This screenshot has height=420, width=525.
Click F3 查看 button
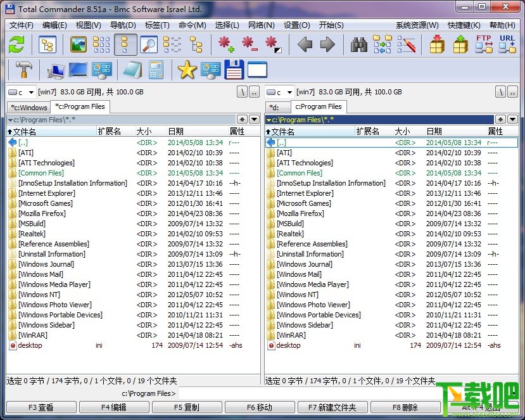click(41, 407)
